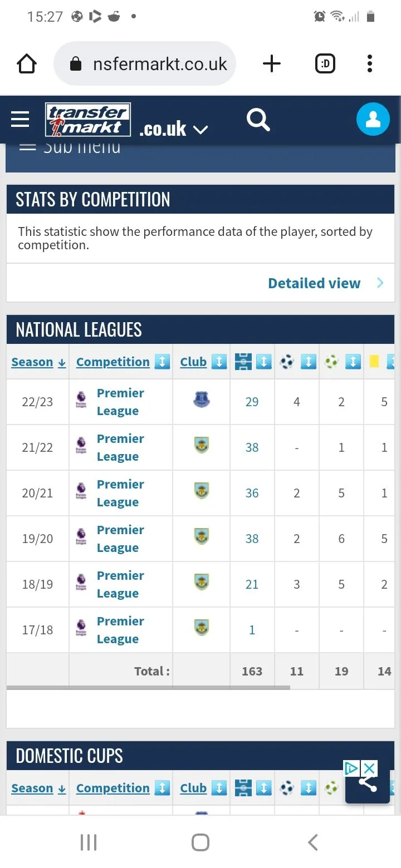The width and height of the screenshot is (401, 868).
Task: Open Premier League link for 21/22 season
Action: [x=120, y=447]
